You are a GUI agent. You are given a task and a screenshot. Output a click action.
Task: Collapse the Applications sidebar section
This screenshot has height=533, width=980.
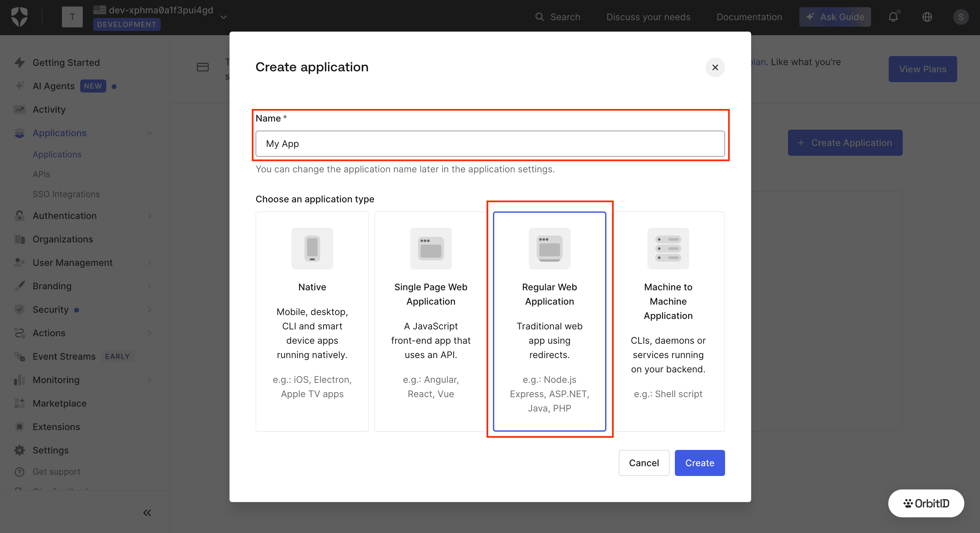[149, 133]
